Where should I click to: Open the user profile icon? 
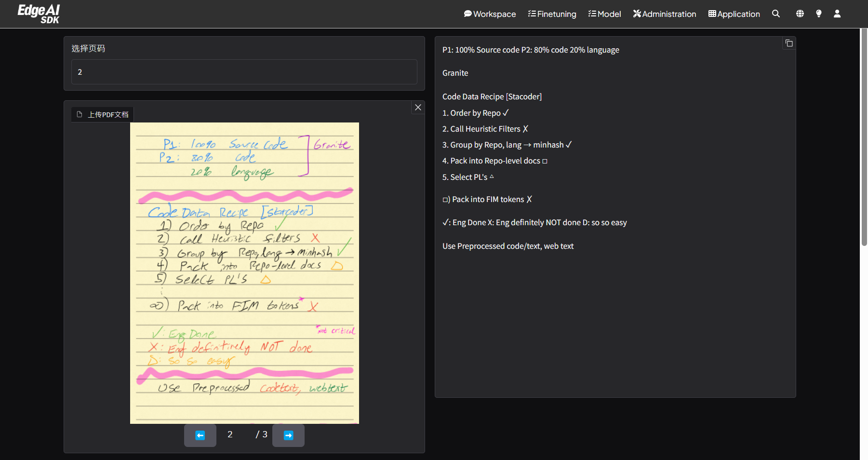tap(837, 14)
